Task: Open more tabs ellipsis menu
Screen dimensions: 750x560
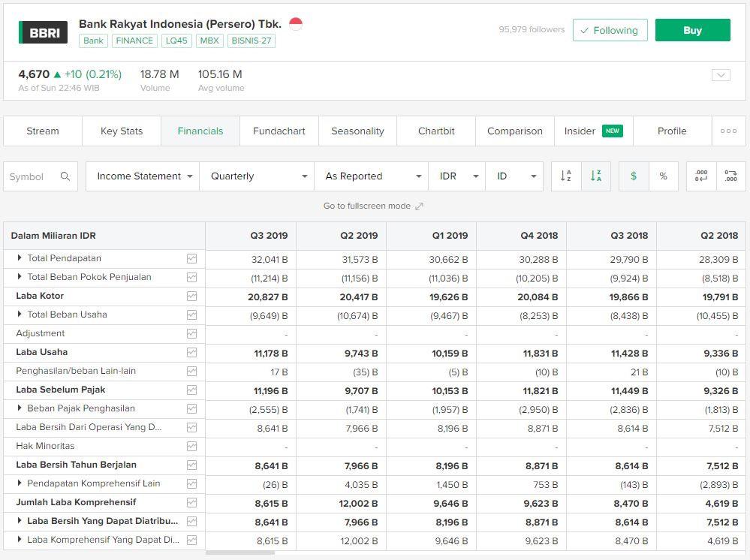Action: tap(728, 131)
